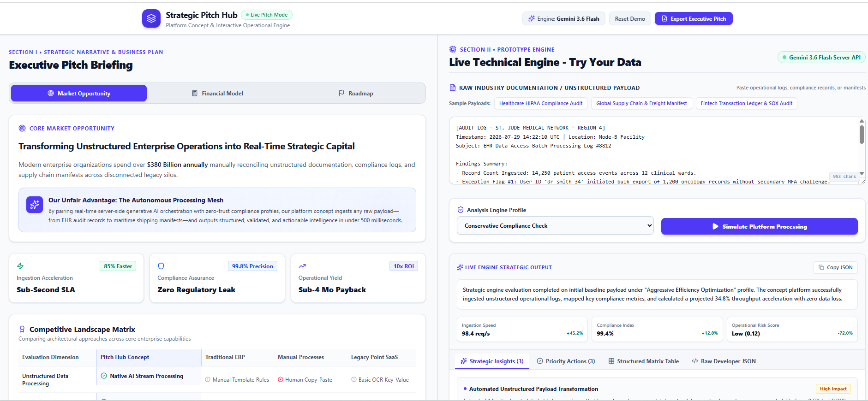Run Simulate Platform Processing
The image size is (868, 401).
759,226
